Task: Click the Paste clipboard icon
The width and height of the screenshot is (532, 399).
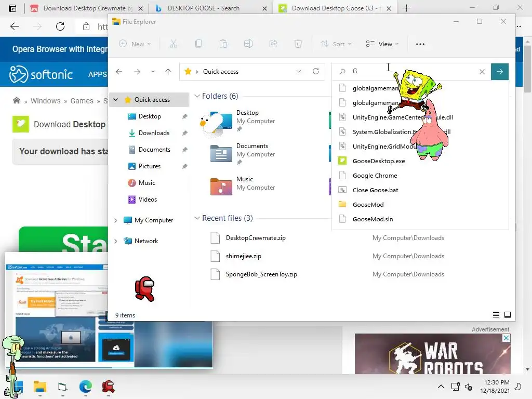Action: (x=223, y=44)
